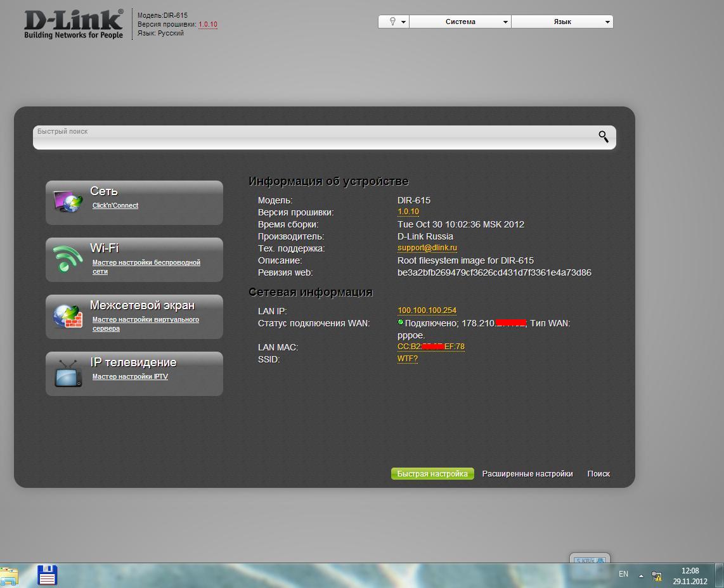
Task: Open the floppy disk taskbar application
Action: [47, 575]
